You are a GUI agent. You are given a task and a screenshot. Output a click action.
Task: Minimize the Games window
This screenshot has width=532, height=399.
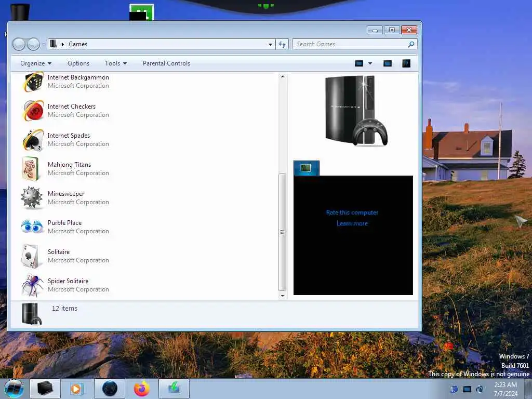pos(375,30)
